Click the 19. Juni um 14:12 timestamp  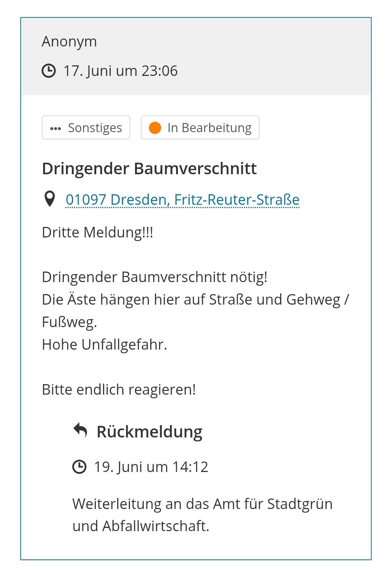151,467
